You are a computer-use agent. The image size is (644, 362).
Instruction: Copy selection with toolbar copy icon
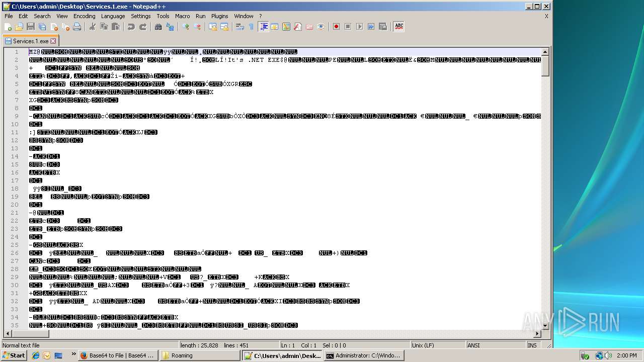coord(104,27)
